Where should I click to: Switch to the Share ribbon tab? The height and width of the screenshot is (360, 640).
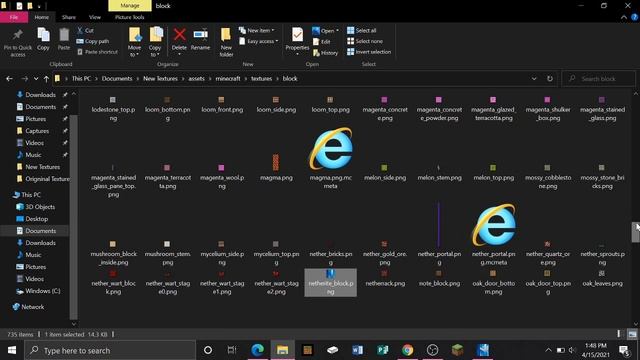69,17
